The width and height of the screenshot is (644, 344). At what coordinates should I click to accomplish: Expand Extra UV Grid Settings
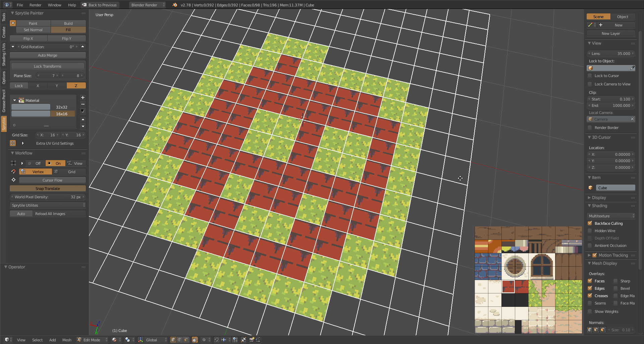coord(23,143)
